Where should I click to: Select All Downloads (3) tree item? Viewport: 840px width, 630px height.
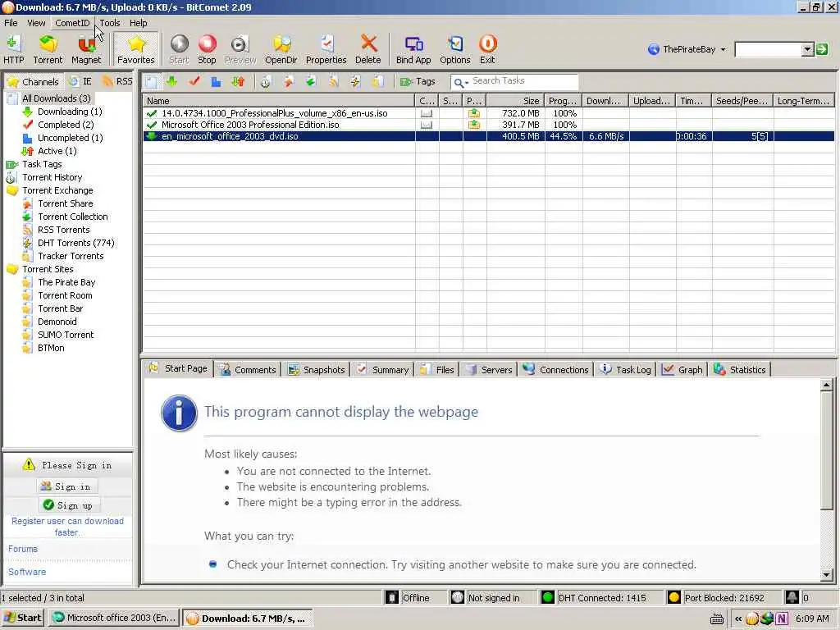coord(57,98)
